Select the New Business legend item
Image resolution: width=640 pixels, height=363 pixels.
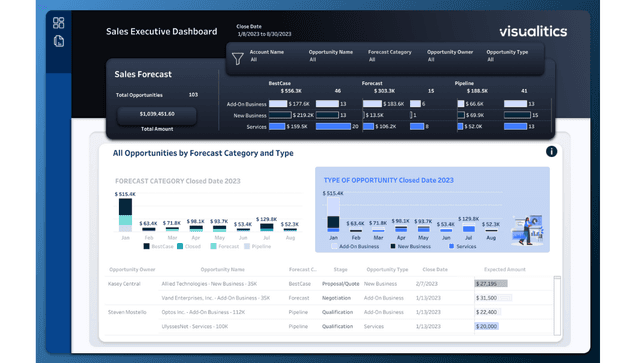410,246
